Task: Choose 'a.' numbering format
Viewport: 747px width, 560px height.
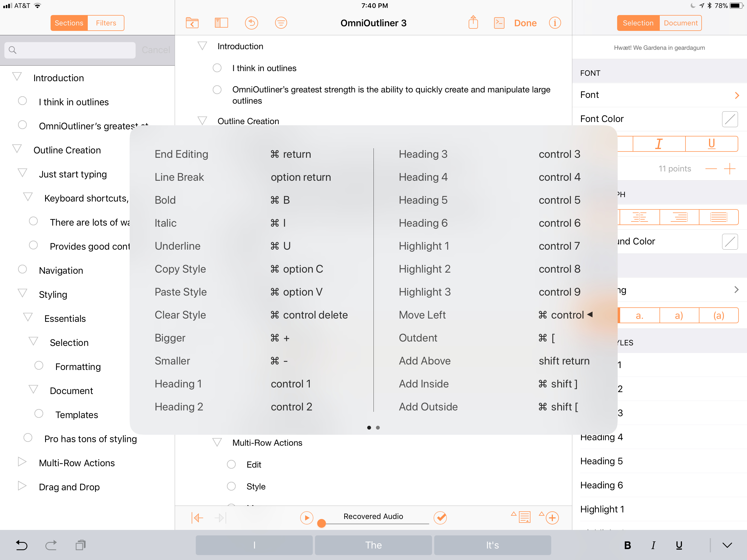Action: click(x=639, y=316)
